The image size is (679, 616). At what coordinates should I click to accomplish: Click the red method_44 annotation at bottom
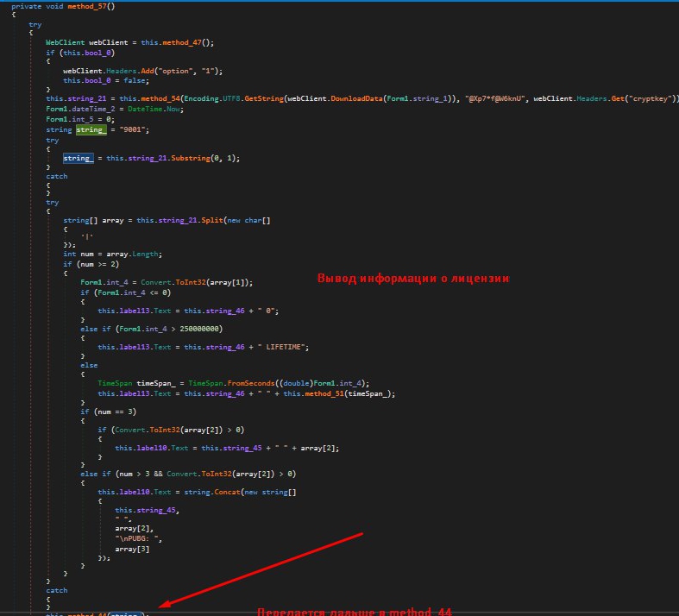coord(355,611)
